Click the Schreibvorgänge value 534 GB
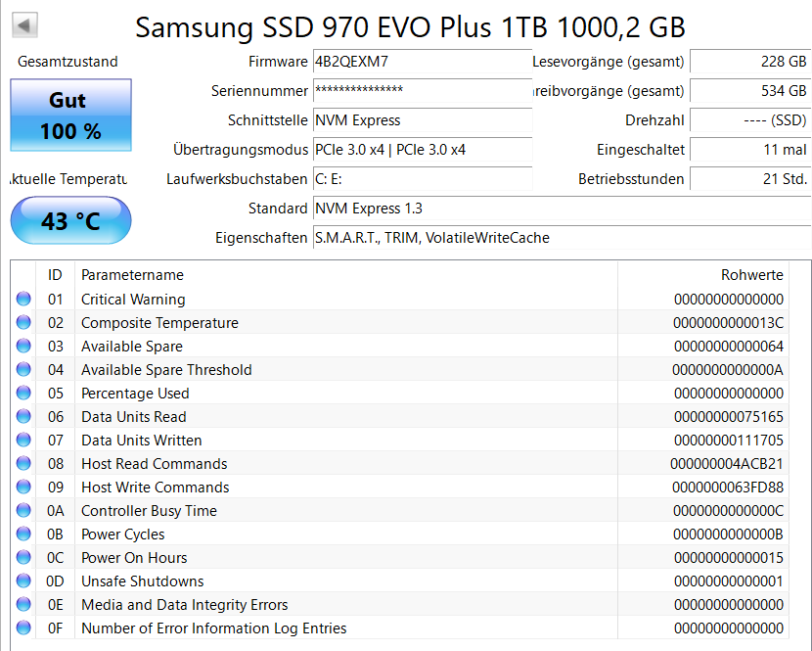812x651 pixels. click(750, 91)
